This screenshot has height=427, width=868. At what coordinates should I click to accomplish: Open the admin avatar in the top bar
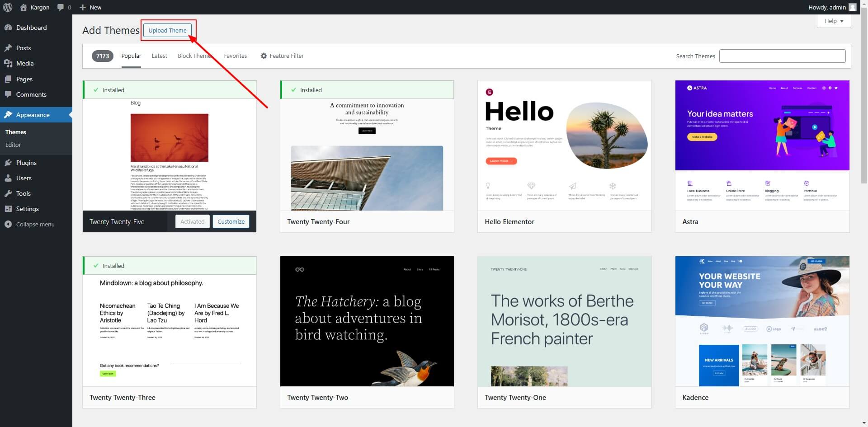(853, 7)
